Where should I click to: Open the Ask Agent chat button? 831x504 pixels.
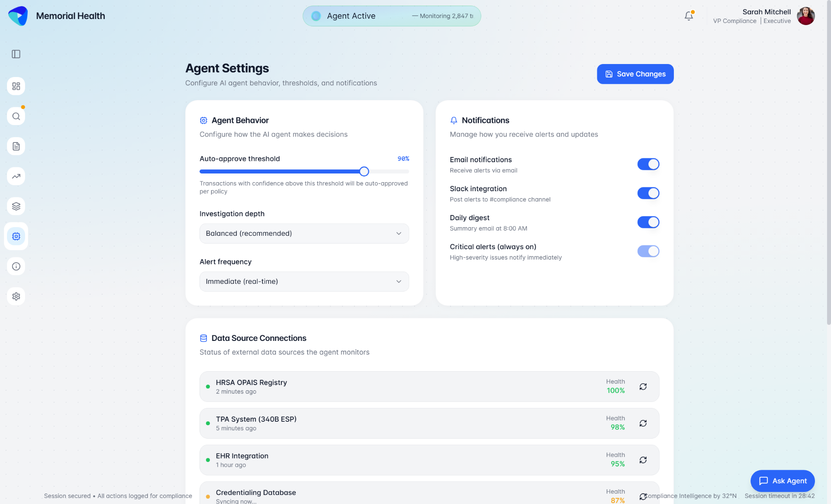(x=783, y=481)
